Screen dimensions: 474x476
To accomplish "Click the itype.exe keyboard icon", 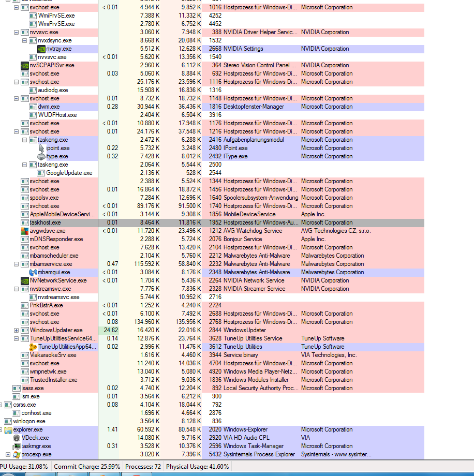I will (41, 156).
